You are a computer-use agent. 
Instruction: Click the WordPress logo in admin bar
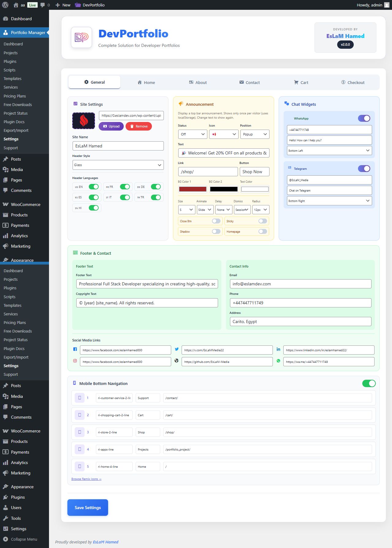5,5
